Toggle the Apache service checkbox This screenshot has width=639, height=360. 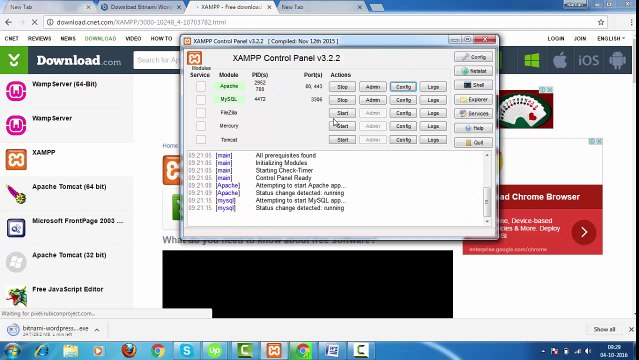tap(201, 86)
